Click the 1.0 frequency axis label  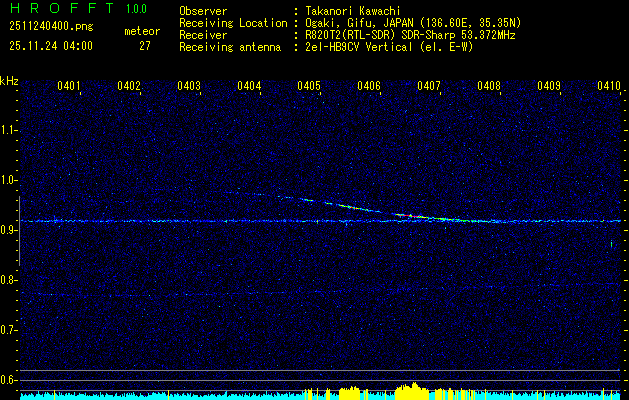9,180
